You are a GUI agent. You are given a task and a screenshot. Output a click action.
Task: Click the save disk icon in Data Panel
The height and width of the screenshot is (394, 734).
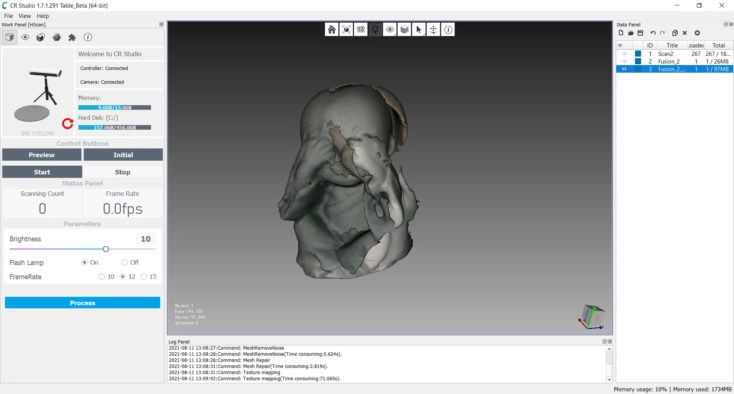640,33
